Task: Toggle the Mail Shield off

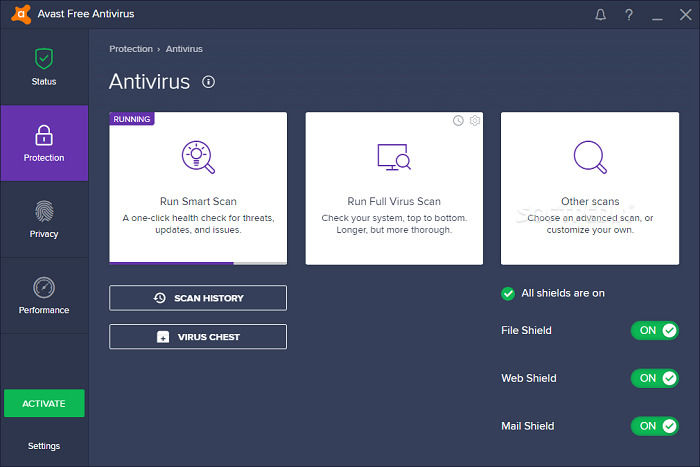Action: [654, 426]
